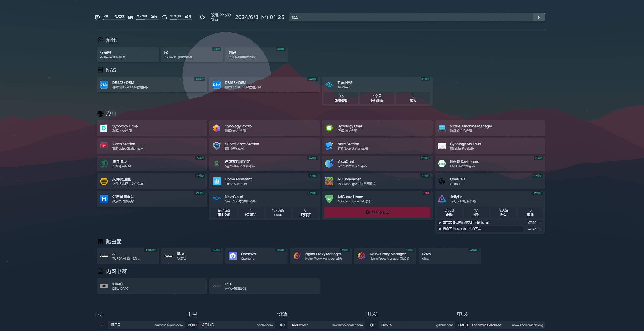Open 端口扫描 coolaf.com bookmark

tap(231, 325)
